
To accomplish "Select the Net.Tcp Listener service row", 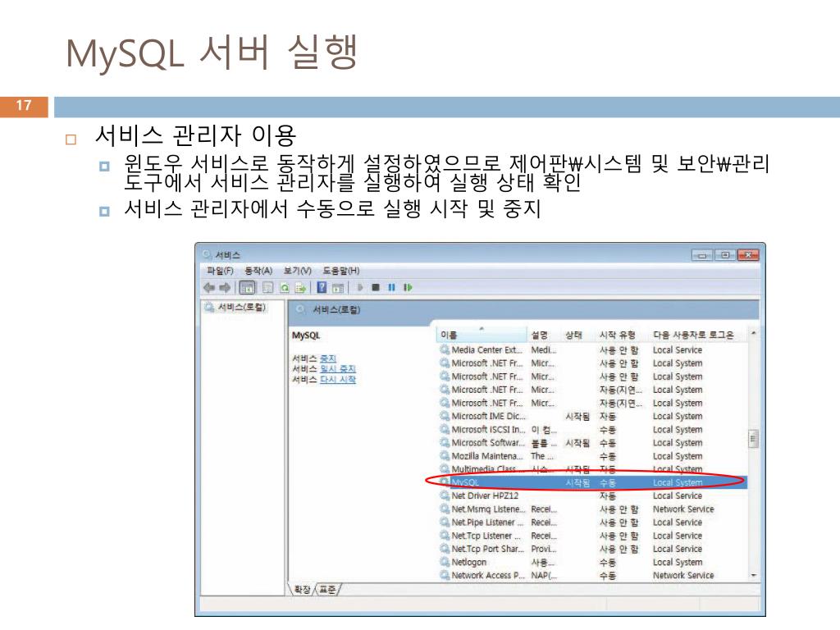I will click(592, 536).
